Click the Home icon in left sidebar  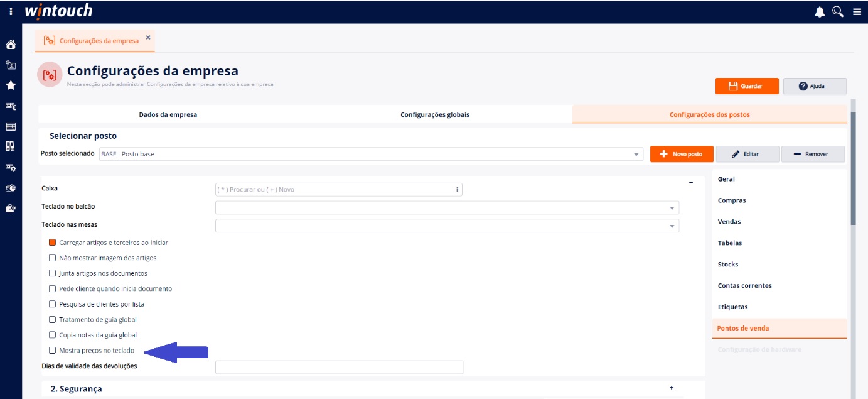[x=11, y=45]
